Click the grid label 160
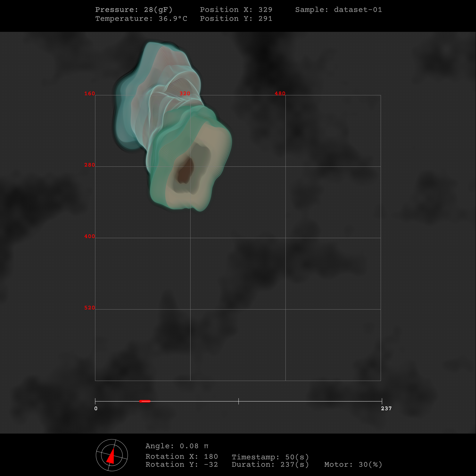The width and height of the screenshot is (476, 476). coord(89,94)
